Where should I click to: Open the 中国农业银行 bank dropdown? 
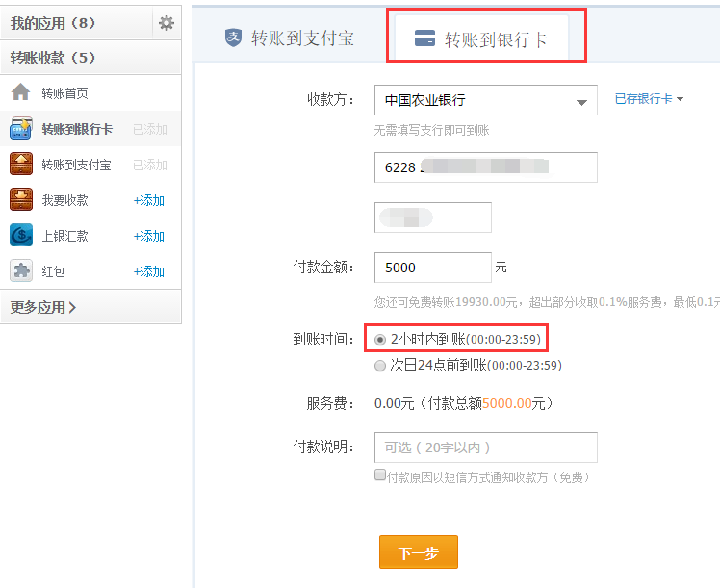(486, 100)
